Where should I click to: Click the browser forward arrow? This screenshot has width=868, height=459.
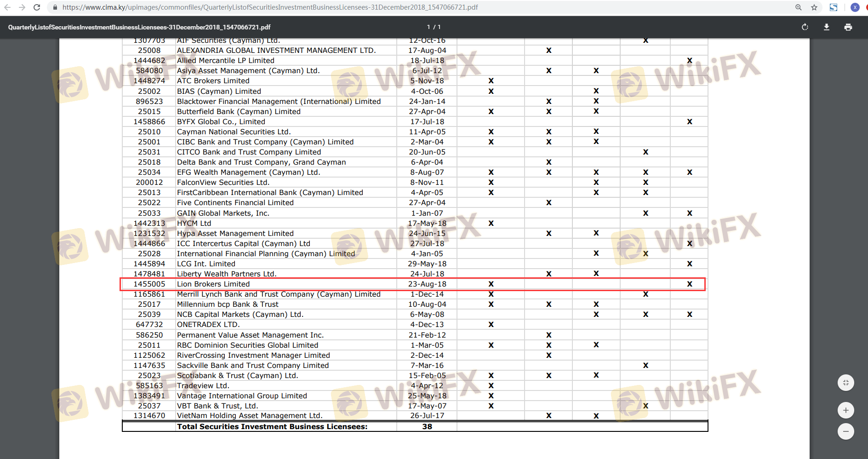22,7
